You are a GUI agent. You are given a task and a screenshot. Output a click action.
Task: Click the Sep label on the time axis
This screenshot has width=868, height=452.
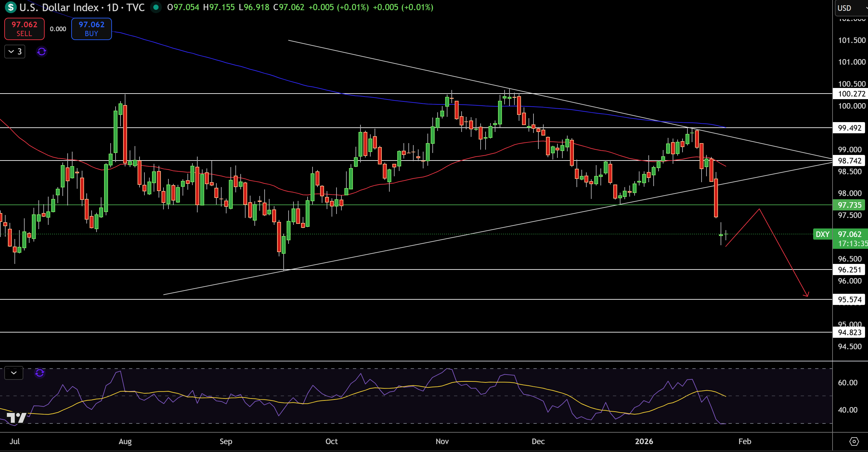[x=226, y=441]
